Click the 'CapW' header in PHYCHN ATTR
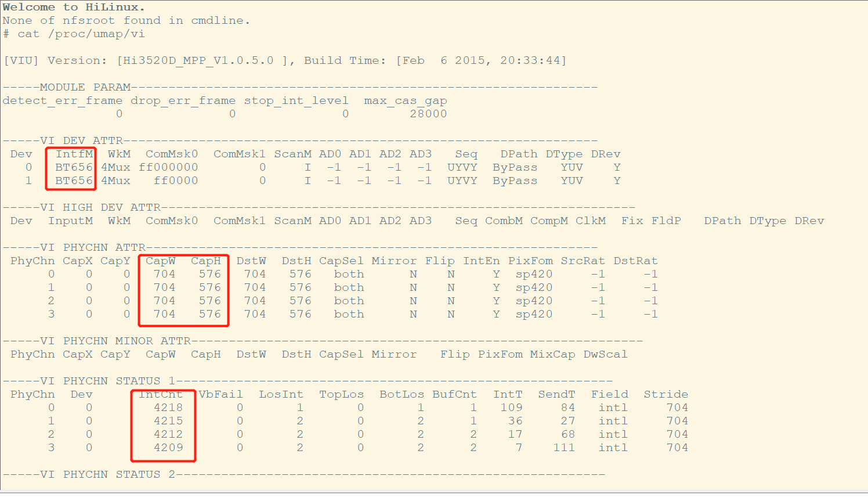This screenshot has height=501, width=868. (161, 261)
